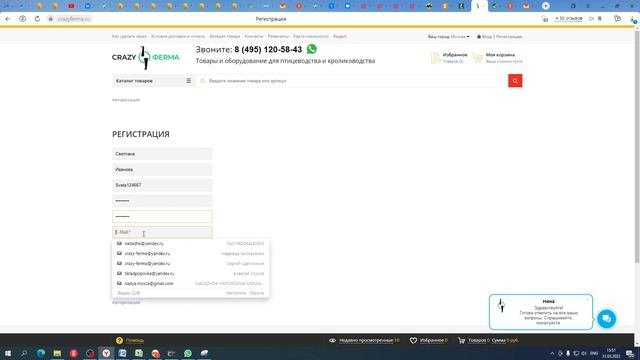The height and width of the screenshot is (360, 640).
Task: Click the product search input field
Action: (352, 81)
